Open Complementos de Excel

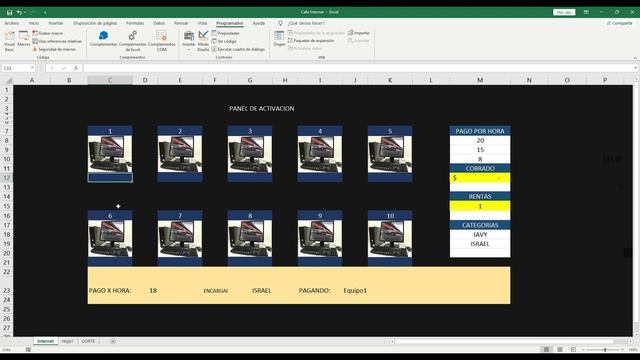tap(133, 41)
